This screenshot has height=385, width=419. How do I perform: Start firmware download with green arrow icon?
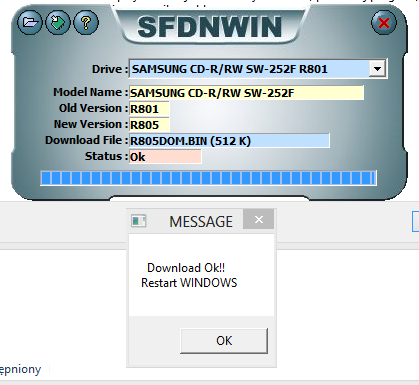coord(58,23)
